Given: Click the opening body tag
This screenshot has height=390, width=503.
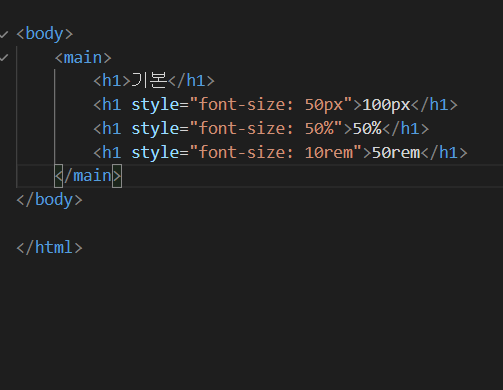Looking at the screenshot, I should 45,34.
